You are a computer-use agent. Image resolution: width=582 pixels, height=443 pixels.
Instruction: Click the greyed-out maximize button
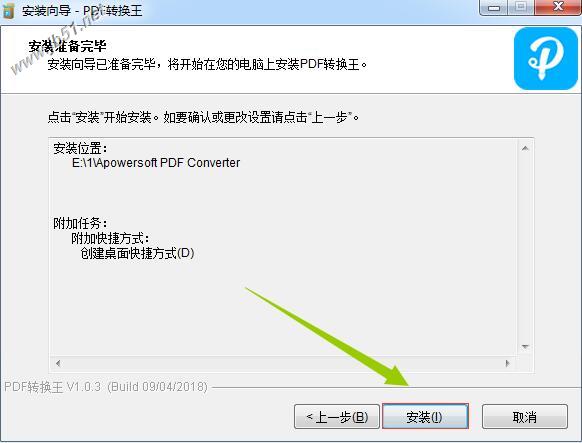[x=520, y=7]
